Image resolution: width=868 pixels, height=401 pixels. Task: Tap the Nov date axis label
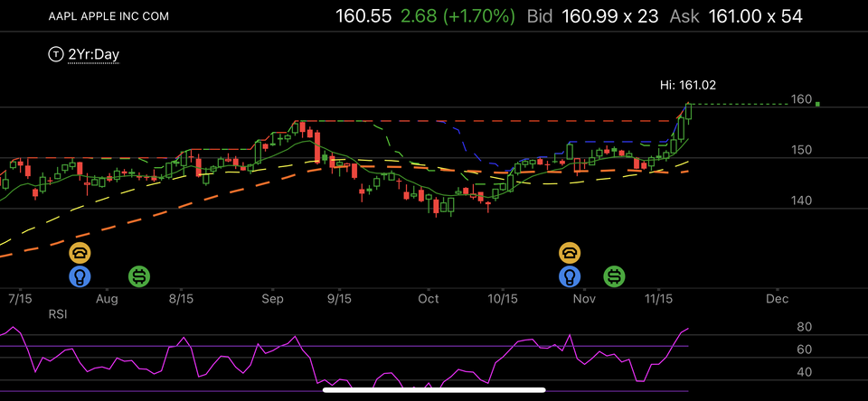pyautogui.click(x=584, y=299)
